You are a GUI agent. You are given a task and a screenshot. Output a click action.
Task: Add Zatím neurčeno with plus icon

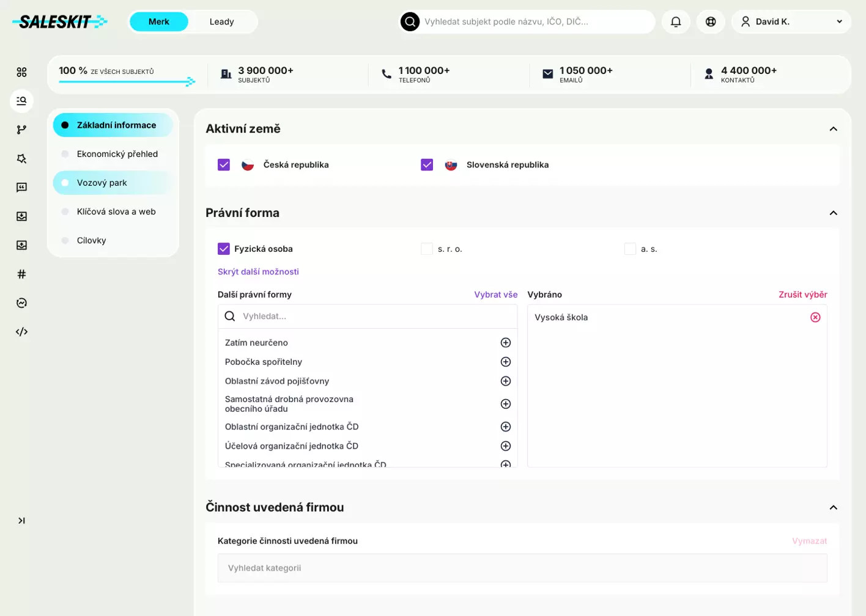pyautogui.click(x=506, y=343)
